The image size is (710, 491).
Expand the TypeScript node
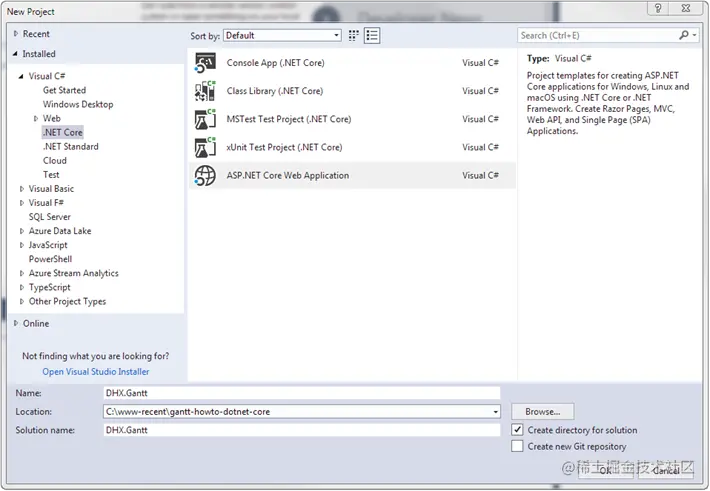tap(21, 287)
